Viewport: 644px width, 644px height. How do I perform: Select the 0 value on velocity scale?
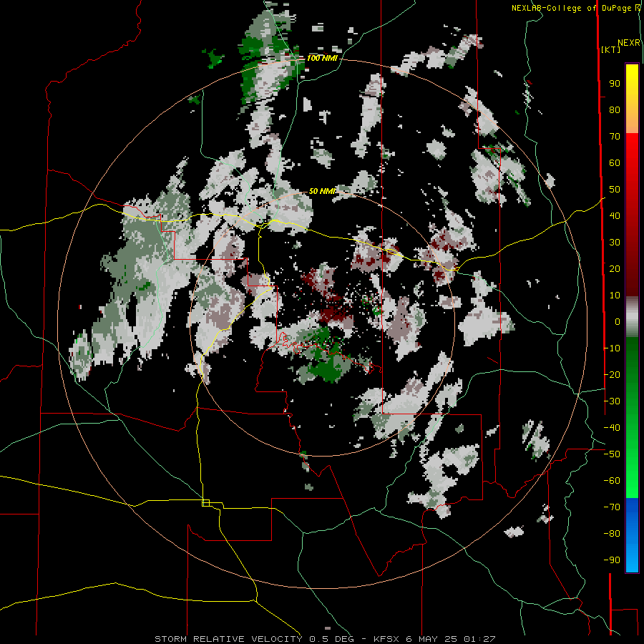click(x=618, y=322)
